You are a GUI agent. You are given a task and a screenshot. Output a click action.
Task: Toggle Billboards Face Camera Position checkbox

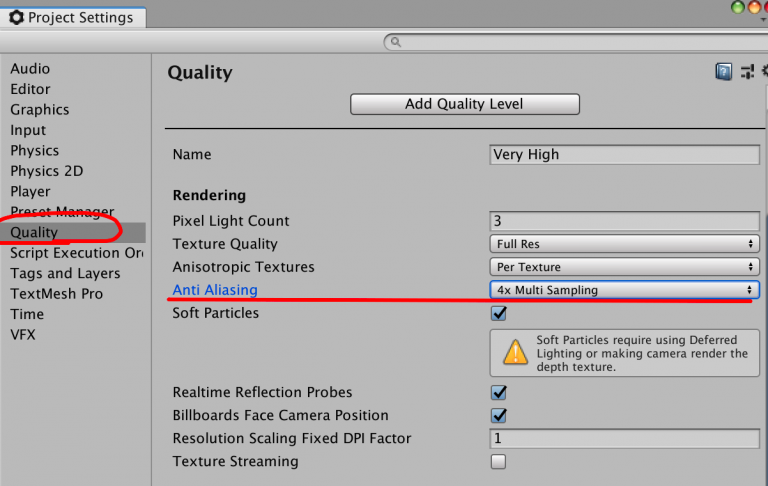tap(498, 415)
